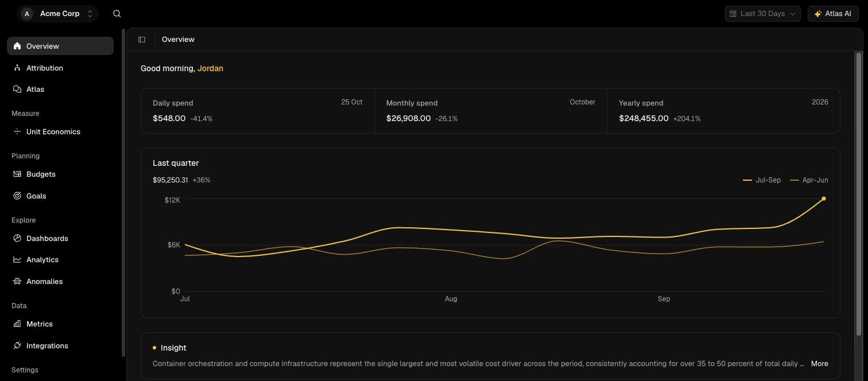Click the Integrations plug icon
The width and height of the screenshot is (868, 381).
coord(17,345)
